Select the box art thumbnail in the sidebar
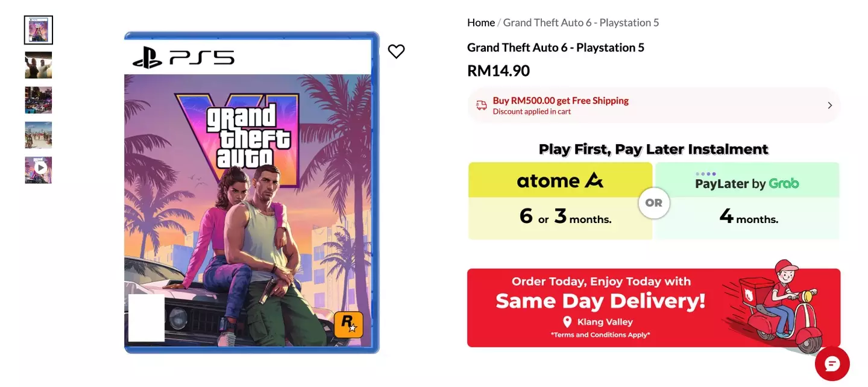The height and width of the screenshot is (387, 868). click(38, 30)
